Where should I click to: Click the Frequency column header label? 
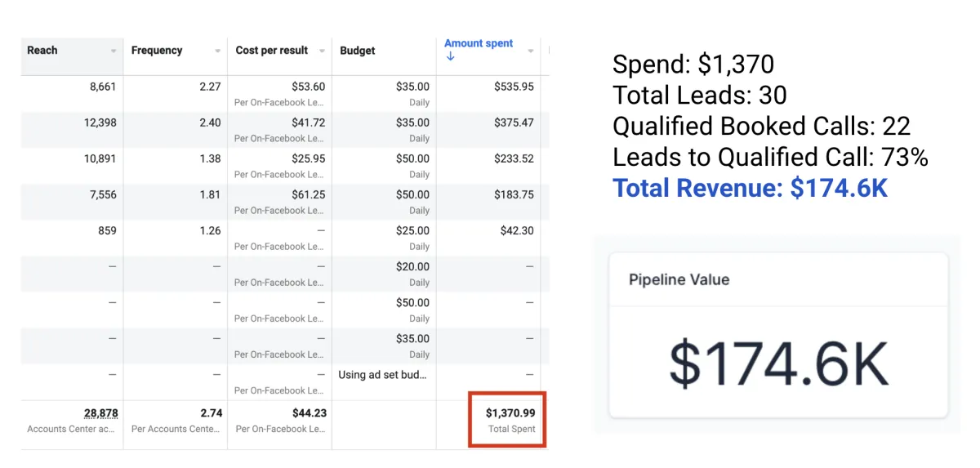tap(157, 50)
